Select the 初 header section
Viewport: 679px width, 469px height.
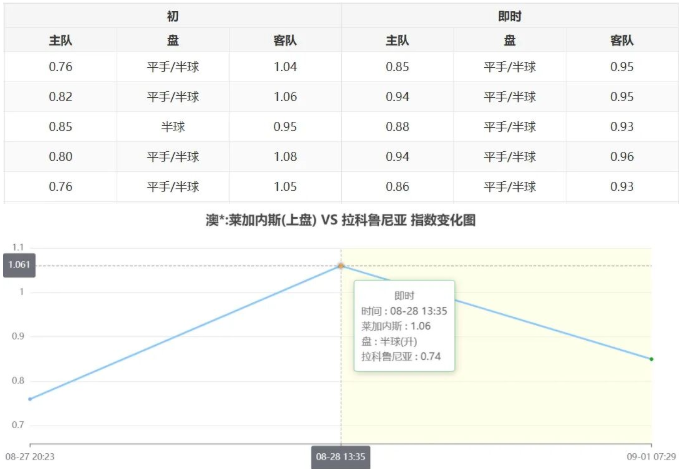[x=173, y=17]
